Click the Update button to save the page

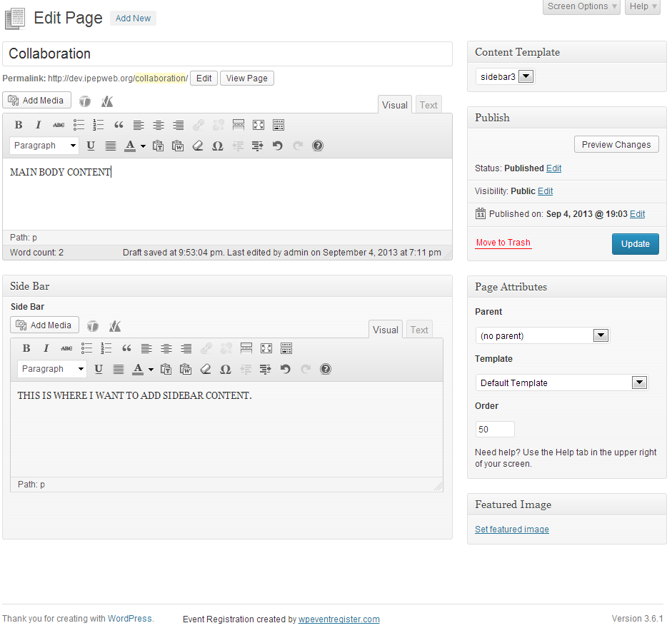coord(635,243)
